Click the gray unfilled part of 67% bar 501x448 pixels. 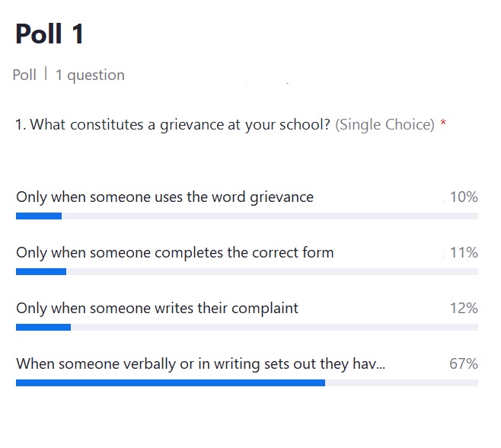[401, 383]
